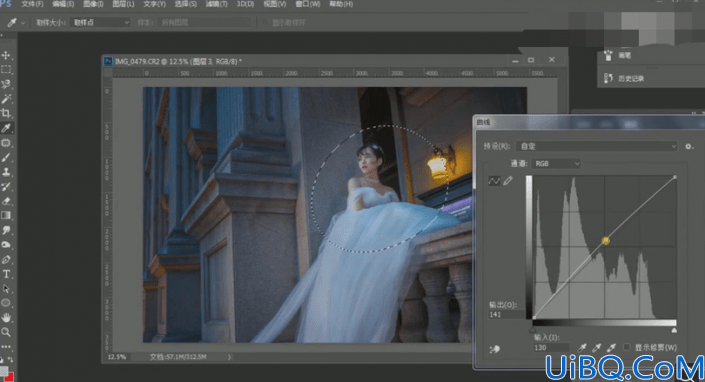Open the 文件(F) menu
This screenshot has width=705, height=382.
[x=32, y=4]
